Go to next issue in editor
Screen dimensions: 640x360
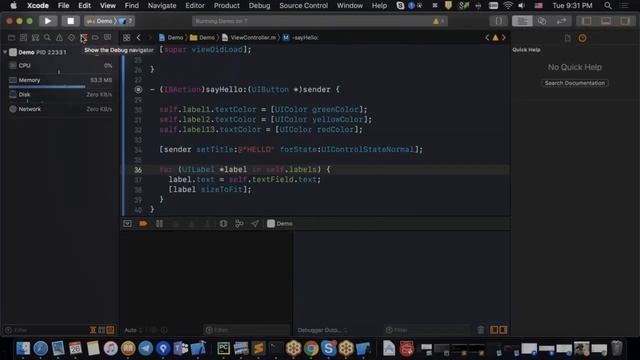pyautogui.click(x=504, y=38)
